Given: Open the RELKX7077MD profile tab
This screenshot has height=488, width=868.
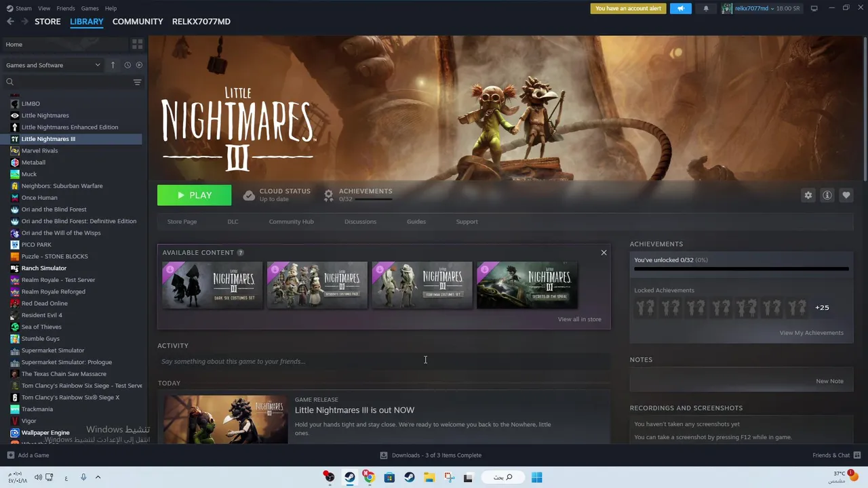Looking at the screenshot, I should click(x=201, y=22).
